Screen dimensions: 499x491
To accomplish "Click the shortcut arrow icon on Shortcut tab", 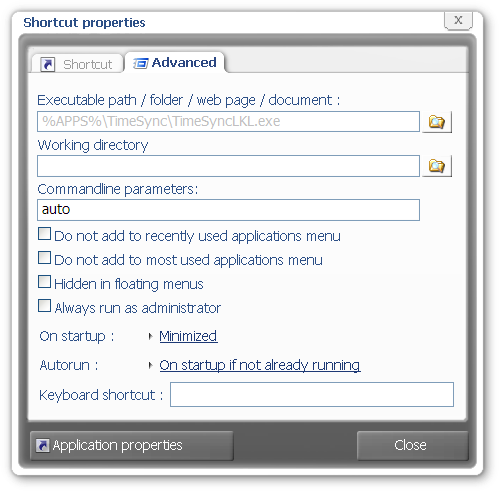I will point(48,64).
